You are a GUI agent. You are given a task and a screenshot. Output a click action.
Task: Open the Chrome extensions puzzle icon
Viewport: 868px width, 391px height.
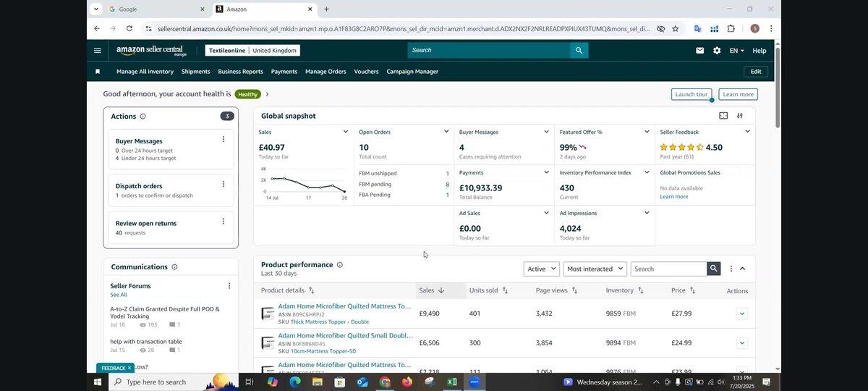coord(731,29)
